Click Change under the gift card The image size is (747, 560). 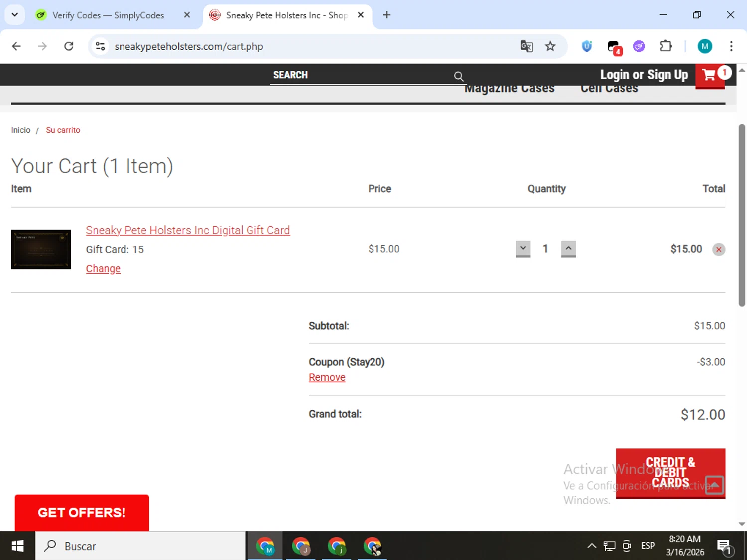[x=103, y=269]
